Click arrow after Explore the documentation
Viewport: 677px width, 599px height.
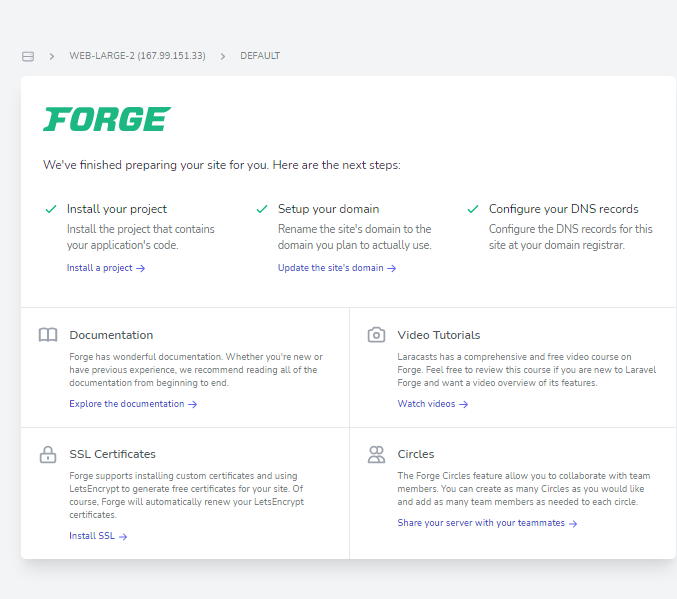click(x=193, y=404)
